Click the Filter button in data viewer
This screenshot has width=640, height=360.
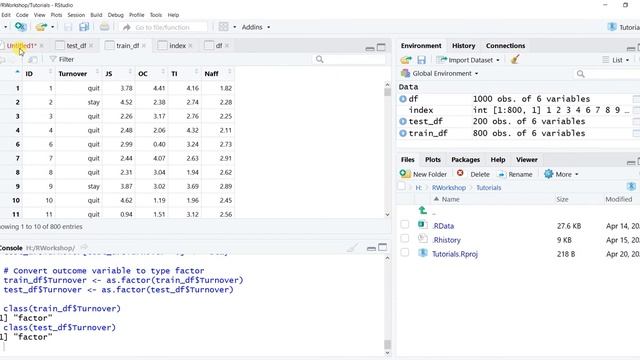[62, 60]
